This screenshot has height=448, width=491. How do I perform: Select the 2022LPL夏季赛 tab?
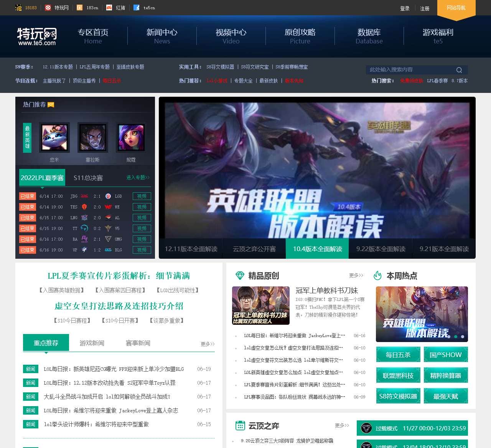pyautogui.click(x=42, y=178)
